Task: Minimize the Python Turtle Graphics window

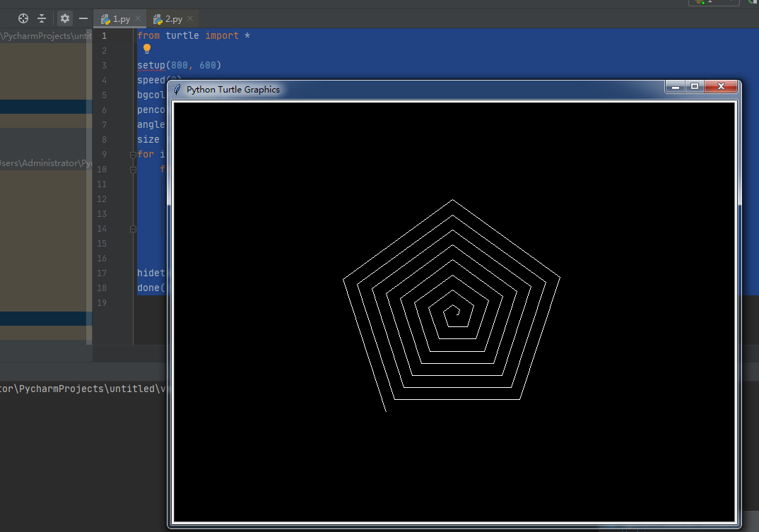Action: click(676, 87)
